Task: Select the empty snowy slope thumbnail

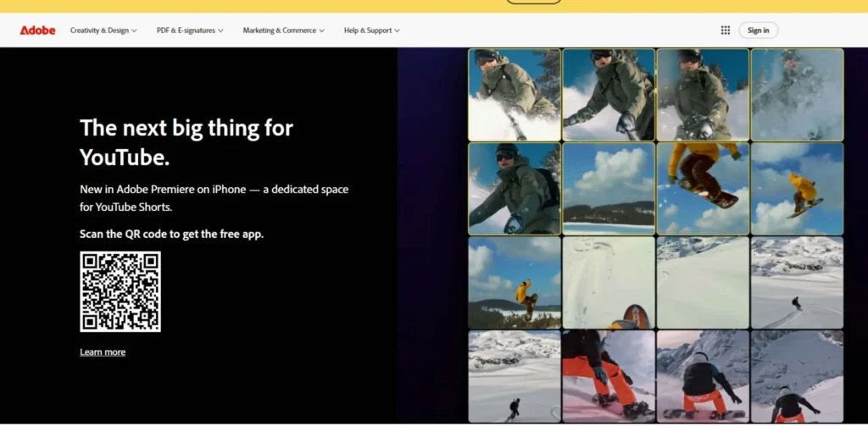Action: (703, 283)
